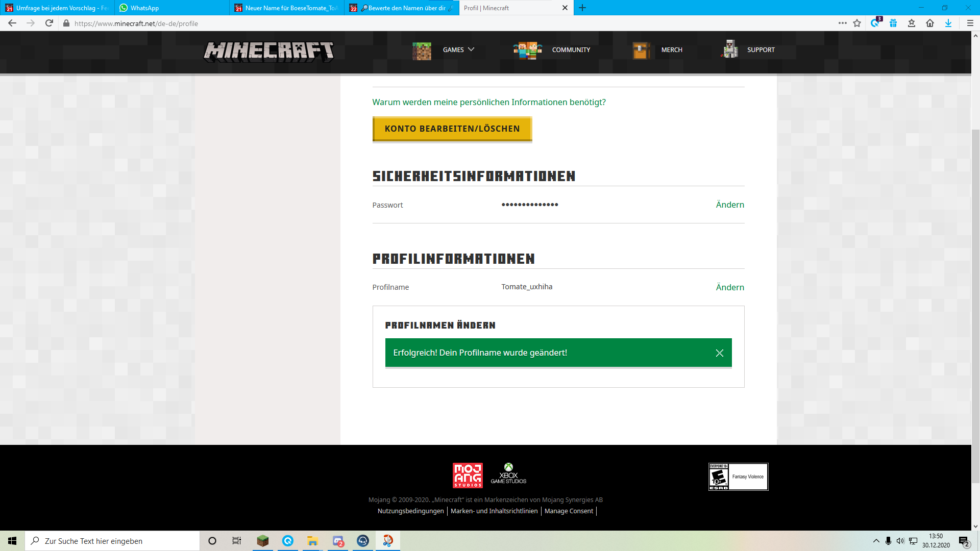
Task: Switch to Bewerte den Namen über dir tab
Action: (402, 8)
